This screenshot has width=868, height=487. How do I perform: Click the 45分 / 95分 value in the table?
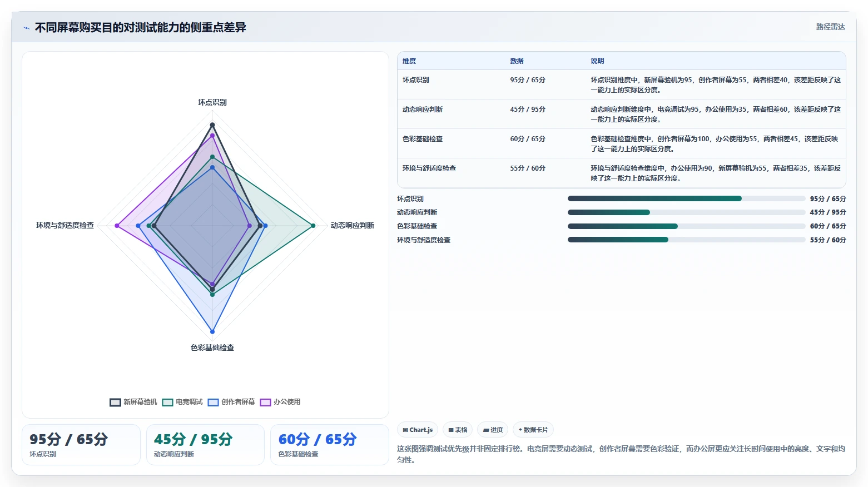(528, 110)
